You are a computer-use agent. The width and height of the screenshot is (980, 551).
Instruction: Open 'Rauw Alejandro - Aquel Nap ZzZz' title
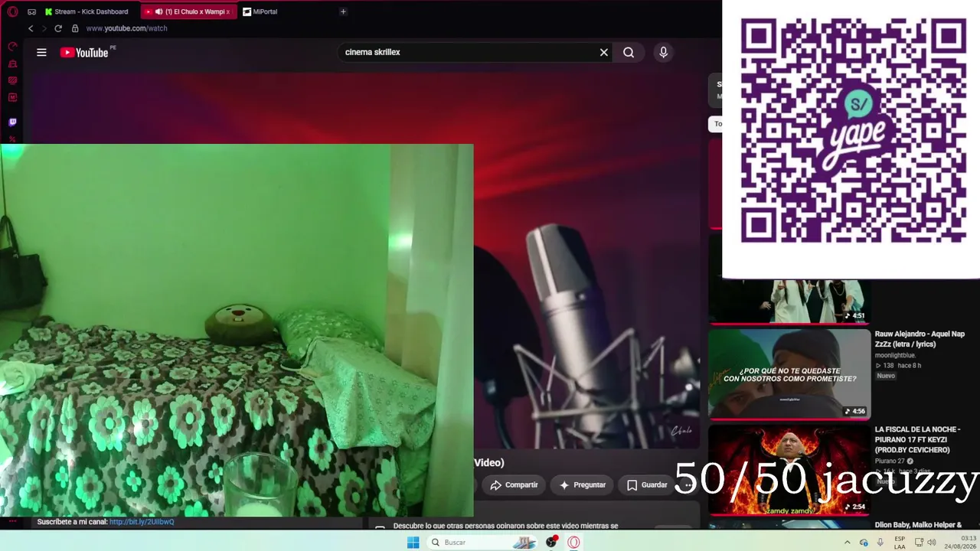(x=920, y=339)
